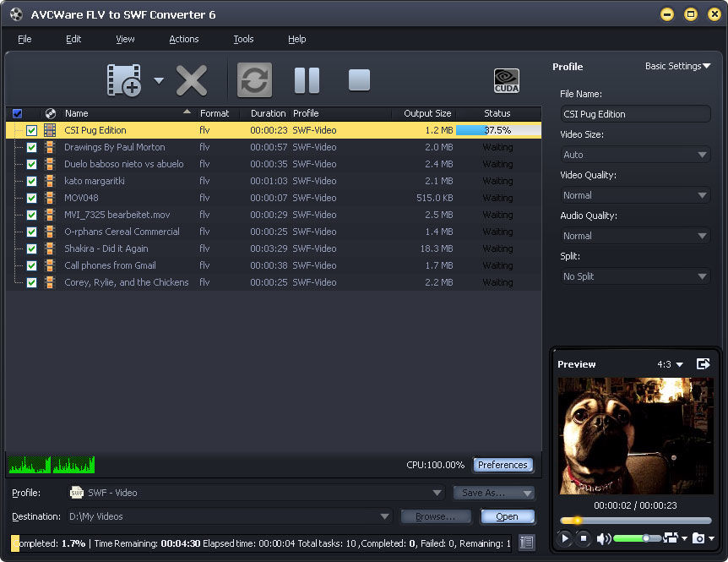This screenshot has height=562, width=728.
Task: Open the File menu
Action: pos(24,39)
